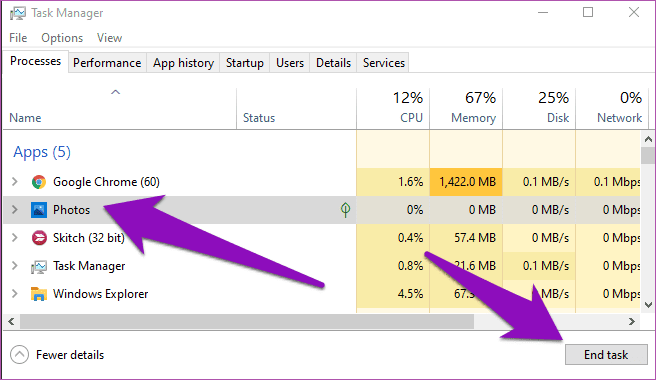Viewport: 656px width, 380px height.
Task: Click the Google Chrome app icon
Action: coord(39,182)
